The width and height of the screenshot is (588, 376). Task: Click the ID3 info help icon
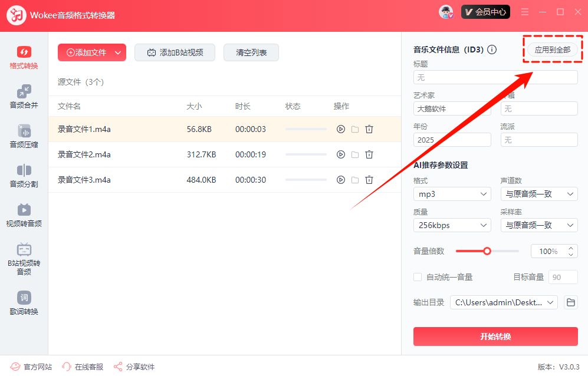492,50
